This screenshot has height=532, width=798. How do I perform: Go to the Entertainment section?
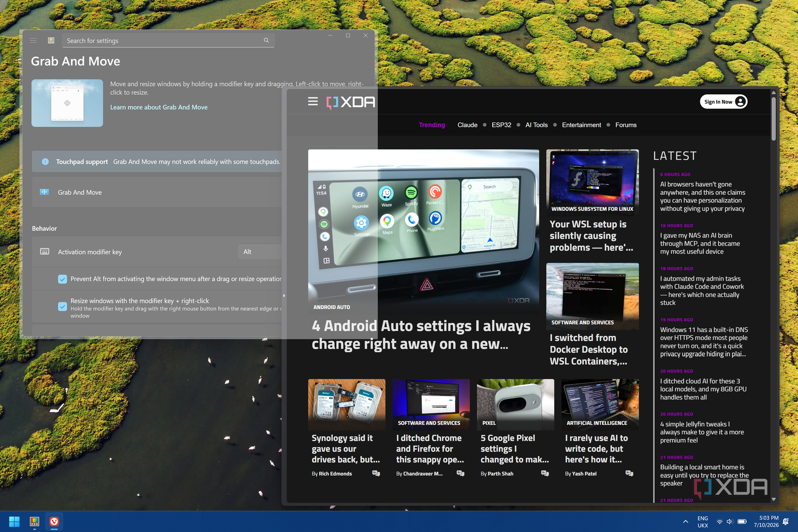[x=581, y=125]
